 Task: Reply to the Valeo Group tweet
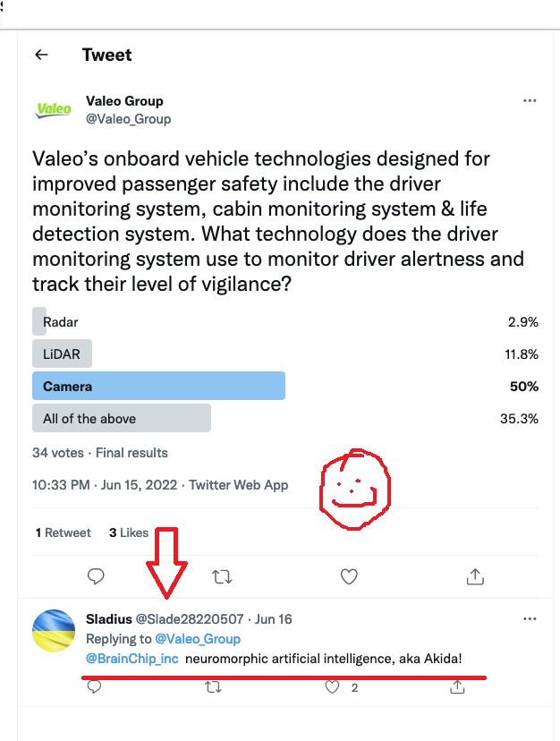[96, 576]
